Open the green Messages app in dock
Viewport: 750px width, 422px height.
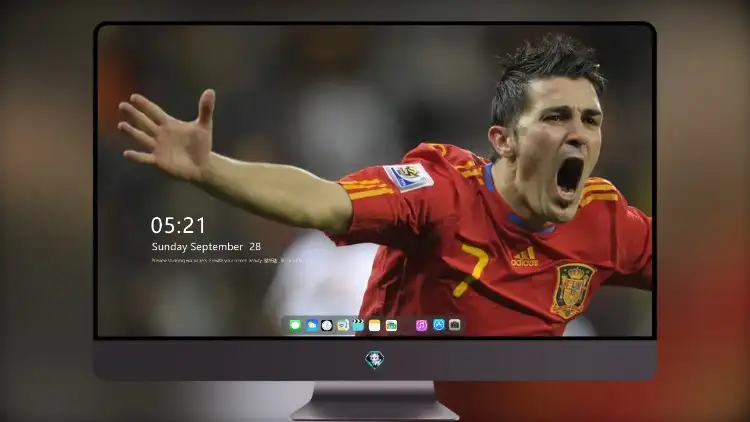point(295,325)
